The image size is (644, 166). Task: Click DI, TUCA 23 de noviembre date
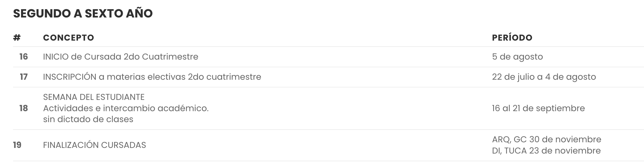(x=546, y=151)
